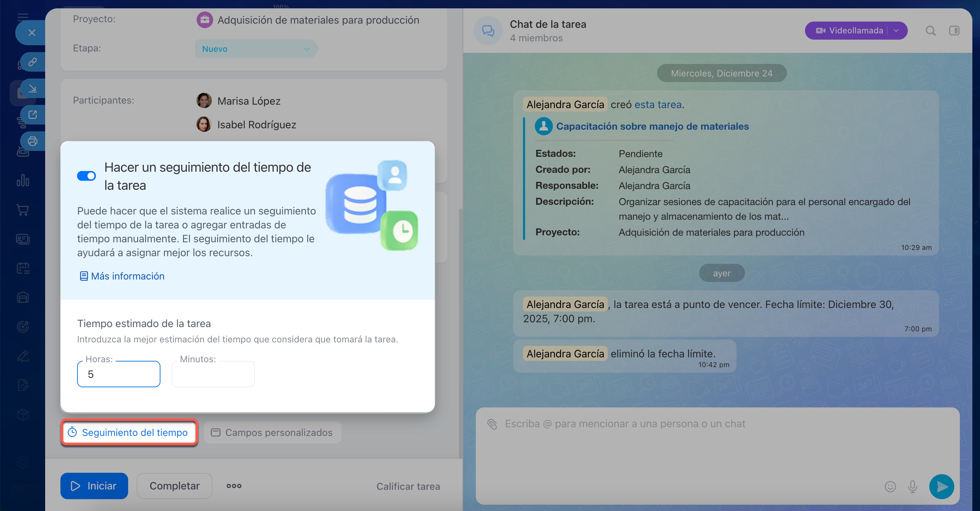
Task: Disable the task time tracking switch
Action: pos(86,176)
